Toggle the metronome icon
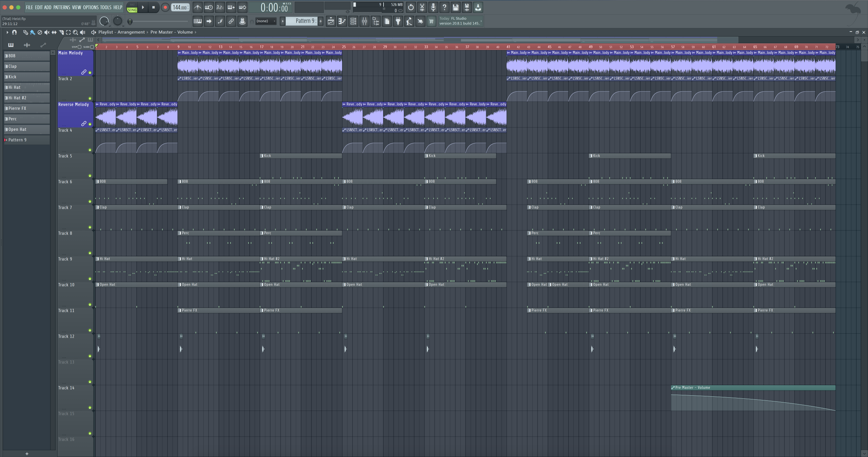The image size is (868, 457). click(x=197, y=7)
